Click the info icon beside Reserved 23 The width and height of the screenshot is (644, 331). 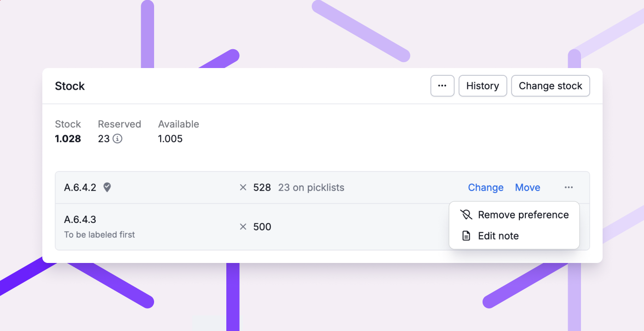coord(117,139)
